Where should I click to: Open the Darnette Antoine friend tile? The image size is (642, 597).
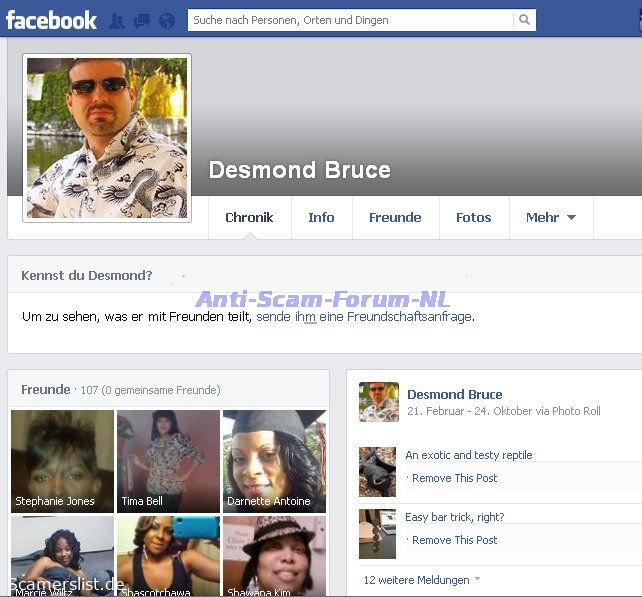point(273,460)
